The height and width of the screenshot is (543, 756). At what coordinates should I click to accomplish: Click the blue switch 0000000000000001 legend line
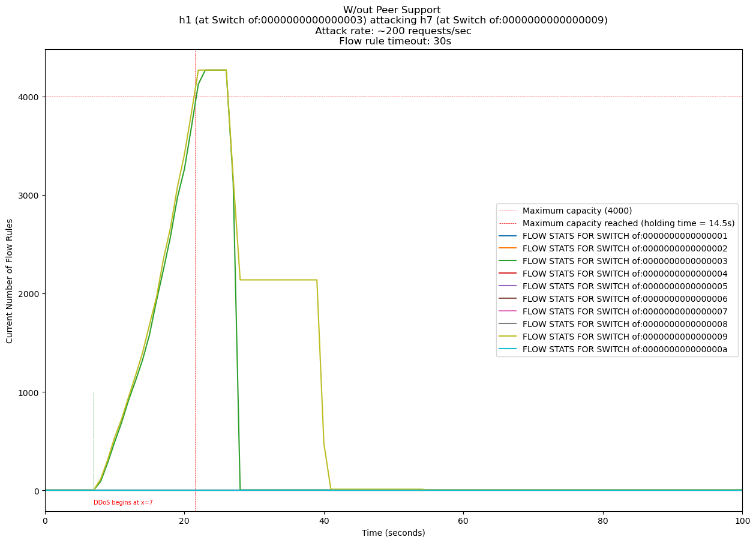509,236
